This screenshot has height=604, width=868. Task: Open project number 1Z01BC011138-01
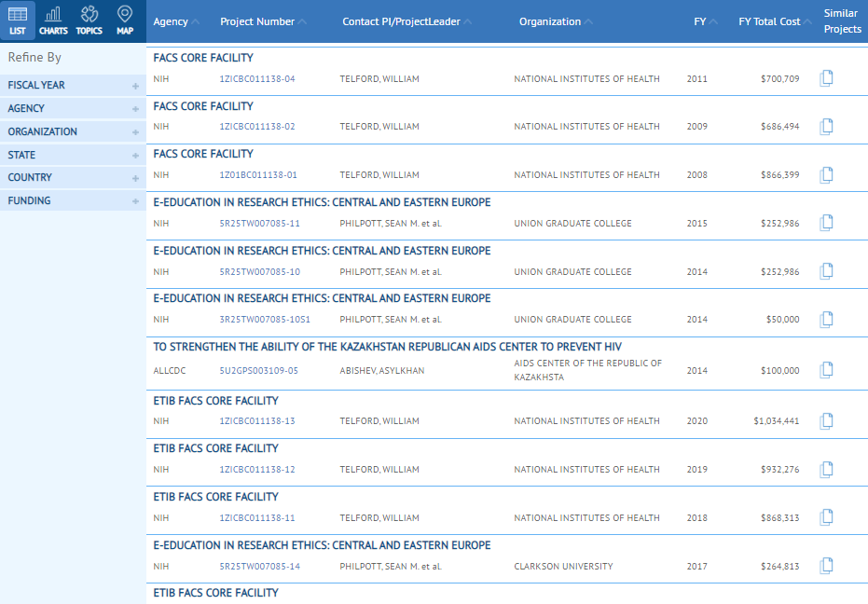point(258,175)
